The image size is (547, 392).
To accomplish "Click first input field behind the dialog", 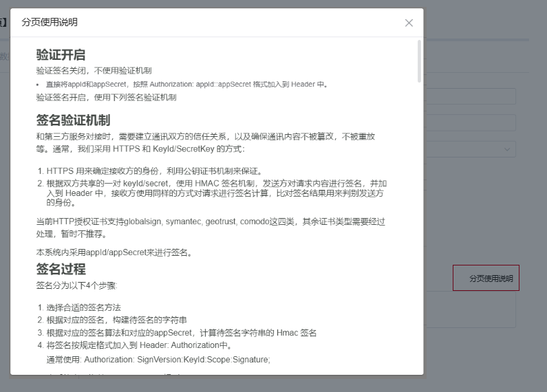I will 471,96.
